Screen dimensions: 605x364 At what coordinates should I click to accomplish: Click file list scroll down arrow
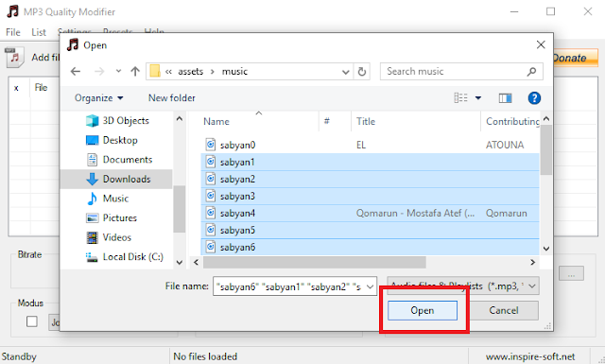point(546,249)
